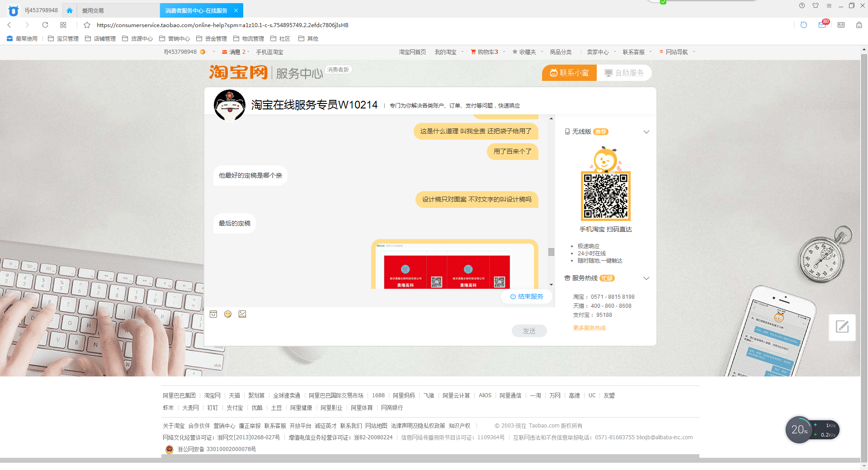
Task: Click the Taobao logo
Action: click(x=238, y=72)
